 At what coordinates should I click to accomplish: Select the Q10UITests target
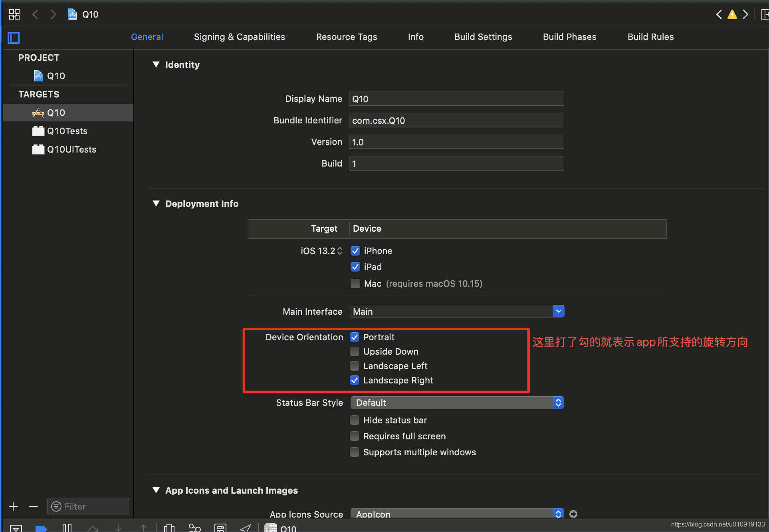tap(71, 149)
